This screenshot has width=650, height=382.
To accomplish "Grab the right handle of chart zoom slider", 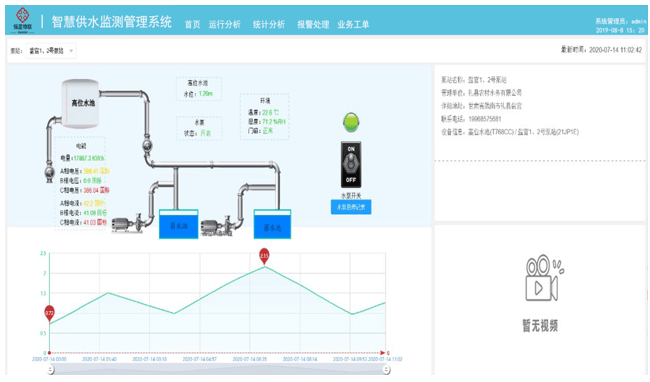I will coord(386,370).
